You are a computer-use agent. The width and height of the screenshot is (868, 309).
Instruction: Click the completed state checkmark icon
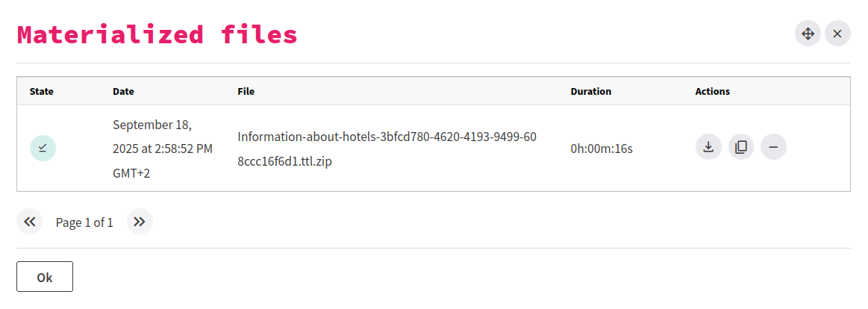point(43,149)
